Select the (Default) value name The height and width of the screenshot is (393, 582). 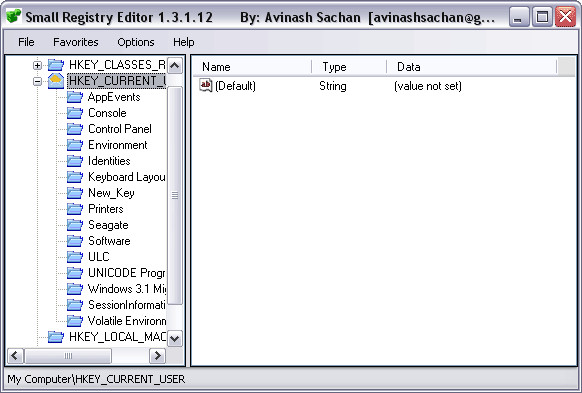click(235, 86)
